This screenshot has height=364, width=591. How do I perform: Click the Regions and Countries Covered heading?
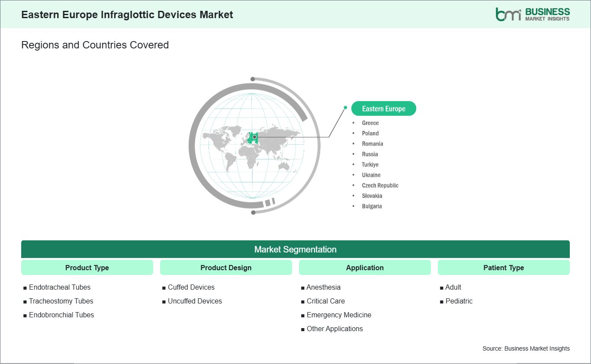click(95, 45)
